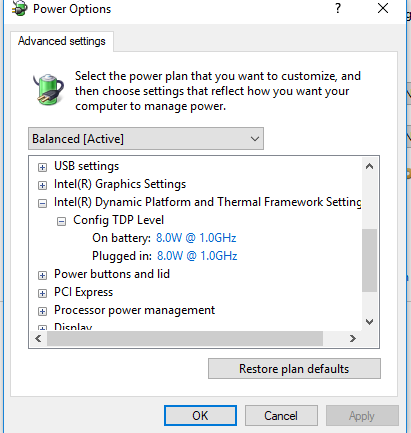Click the Power Options title bar icon
The width and height of the screenshot is (411, 433).
(19, 8)
